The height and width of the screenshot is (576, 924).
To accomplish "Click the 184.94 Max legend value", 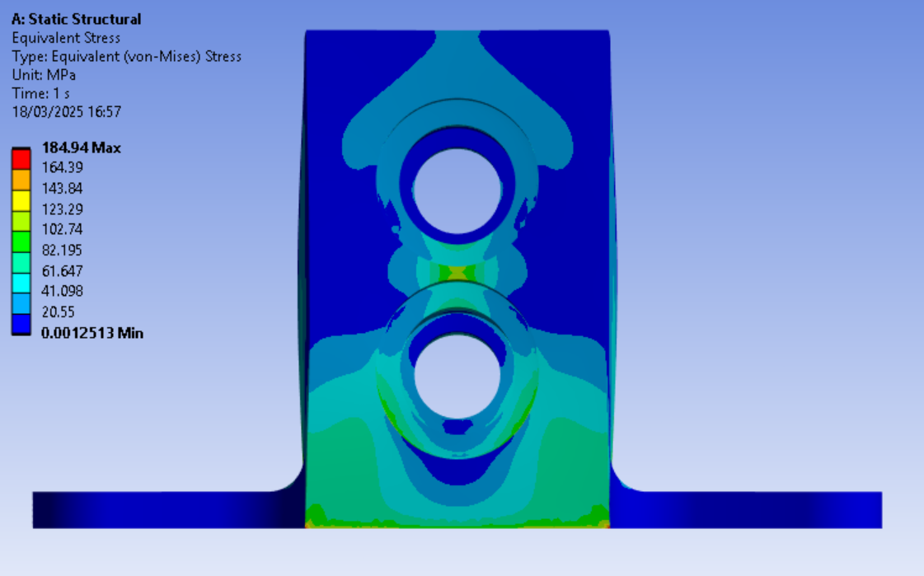I will coord(81,148).
